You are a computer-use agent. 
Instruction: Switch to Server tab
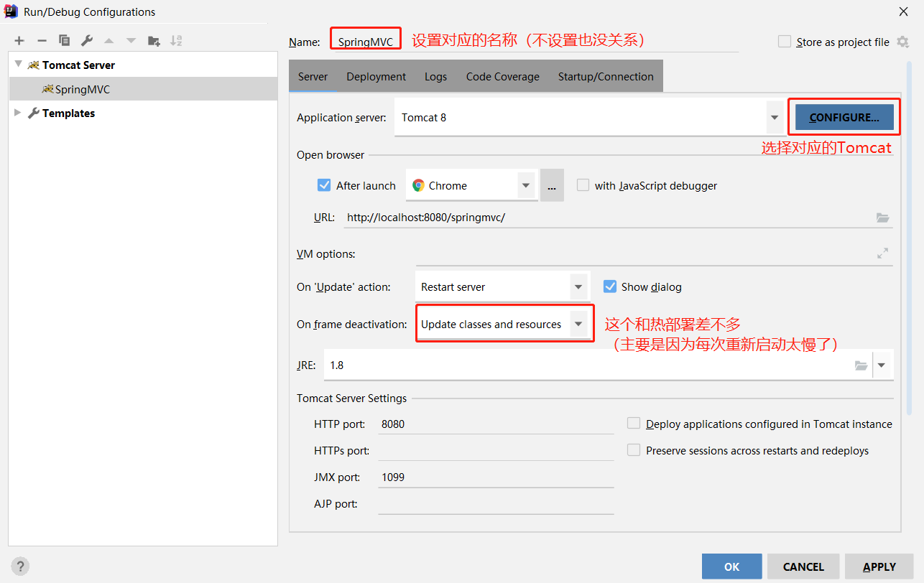pos(313,76)
